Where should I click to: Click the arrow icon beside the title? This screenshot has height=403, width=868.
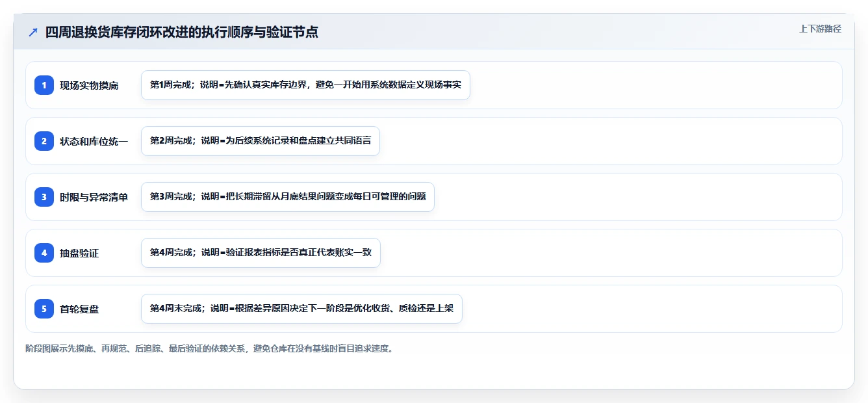[33, 32]
